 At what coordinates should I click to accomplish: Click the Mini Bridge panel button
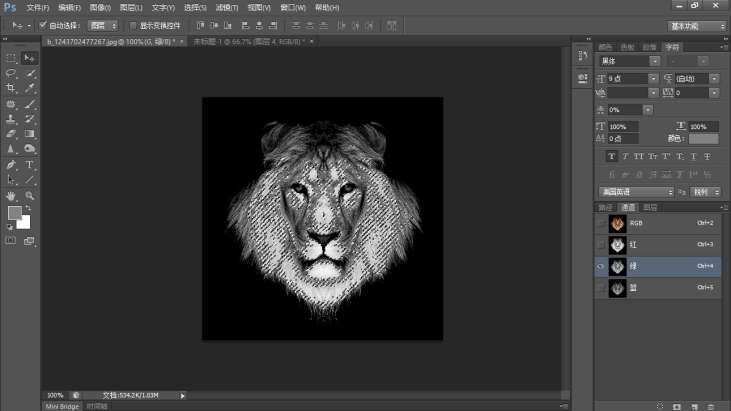[x=62, y=406]
